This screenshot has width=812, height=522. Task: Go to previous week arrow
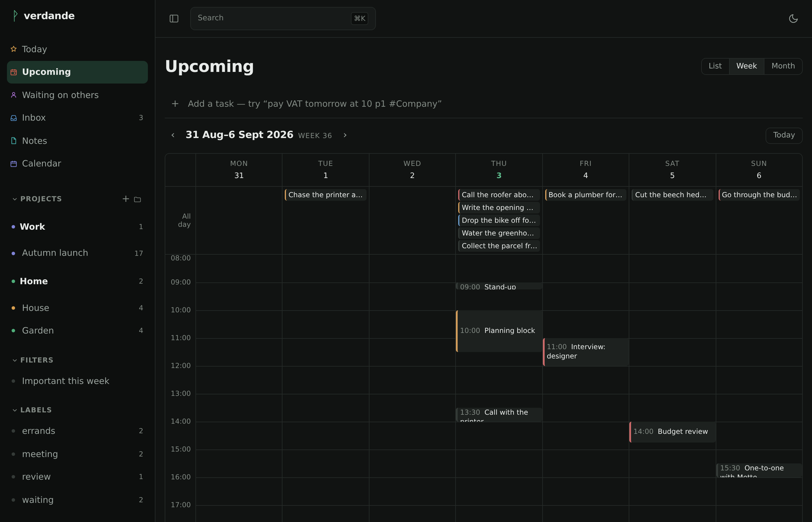tap(173, 135)
